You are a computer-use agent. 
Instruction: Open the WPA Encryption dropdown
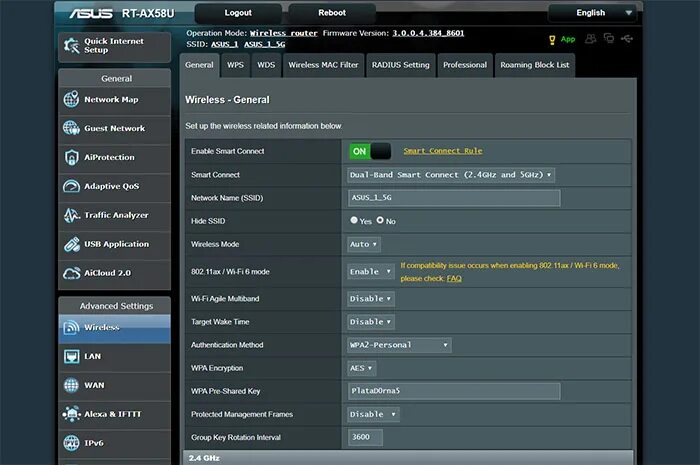click(362, 368)
